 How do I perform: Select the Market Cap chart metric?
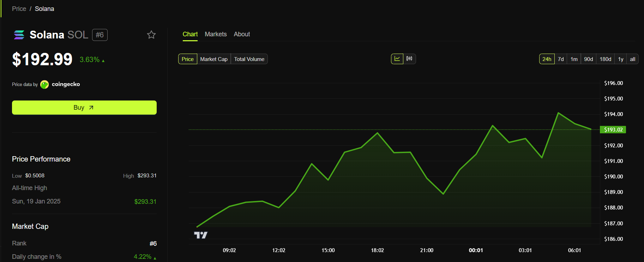pos(214,59)
